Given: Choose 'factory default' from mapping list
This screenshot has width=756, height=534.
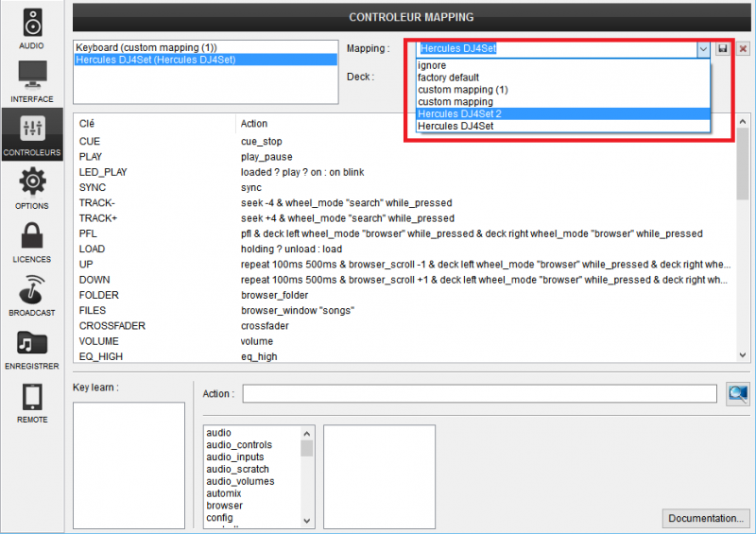Looking at the screenshot, I should (x=449, y=78).
